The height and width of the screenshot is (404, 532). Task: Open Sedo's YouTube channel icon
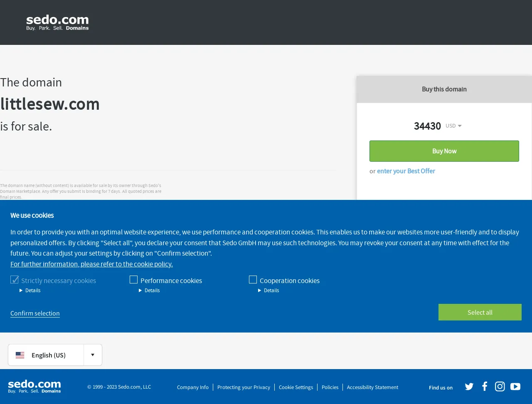click(515, 387)
